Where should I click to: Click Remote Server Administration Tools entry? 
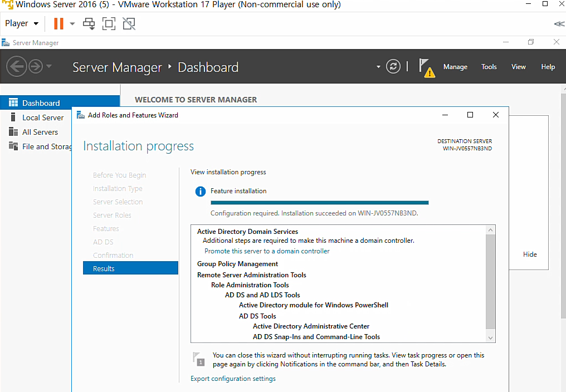click(252, 275)
